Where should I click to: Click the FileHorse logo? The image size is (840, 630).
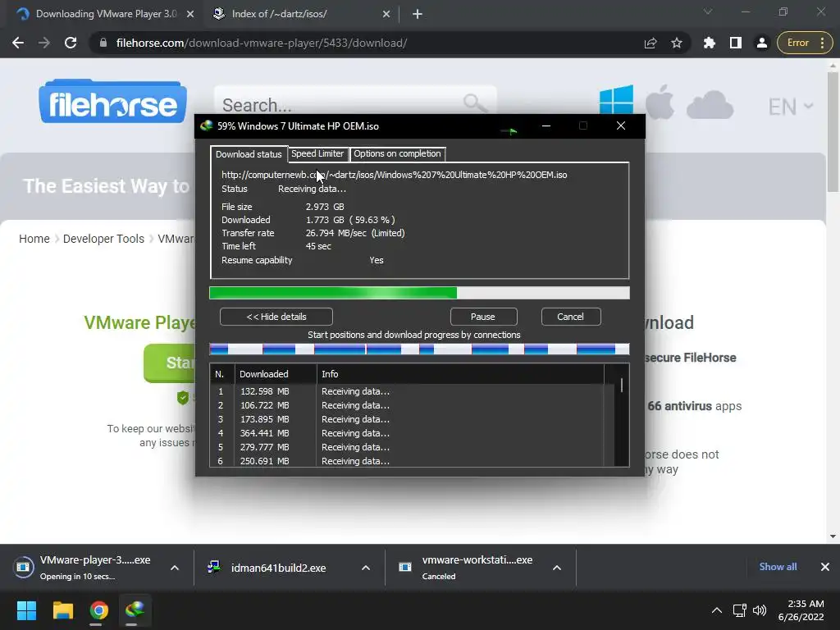tap(112, 101)
